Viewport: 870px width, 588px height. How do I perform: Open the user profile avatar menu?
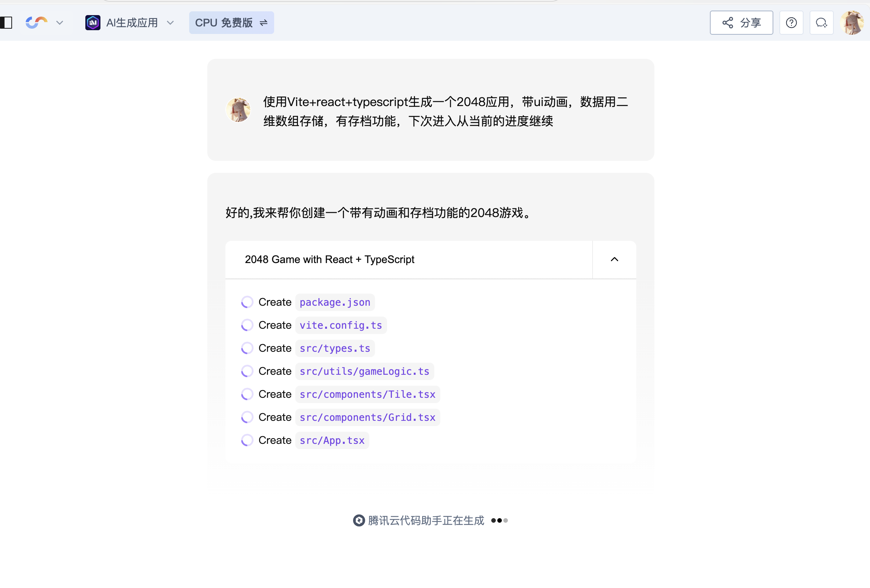click(x=852, y=23)
